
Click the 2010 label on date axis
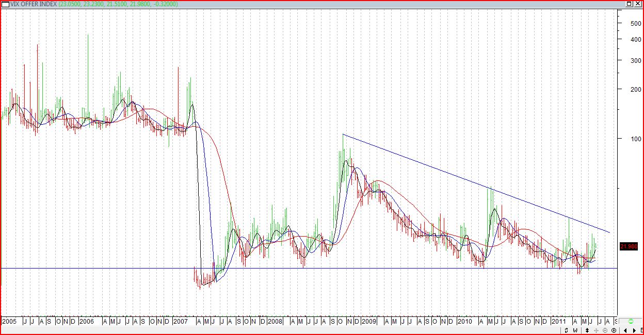pyautogui.click(x=464, y=322)
